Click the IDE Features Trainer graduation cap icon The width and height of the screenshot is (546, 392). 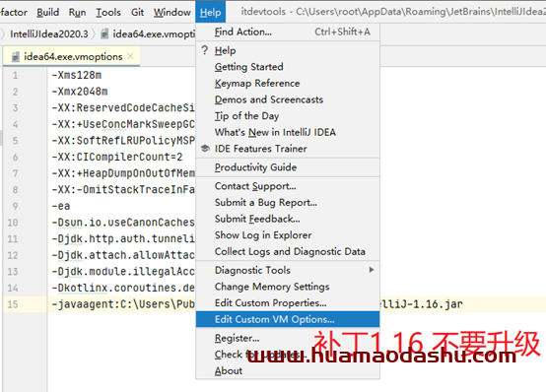pyautogui.click(x=205, y=149)
